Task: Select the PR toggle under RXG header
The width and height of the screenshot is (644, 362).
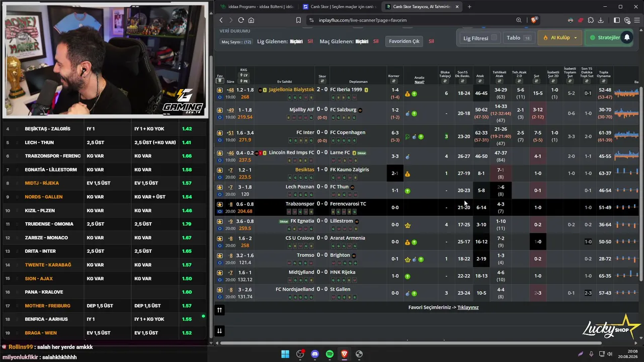Action: 244,81
